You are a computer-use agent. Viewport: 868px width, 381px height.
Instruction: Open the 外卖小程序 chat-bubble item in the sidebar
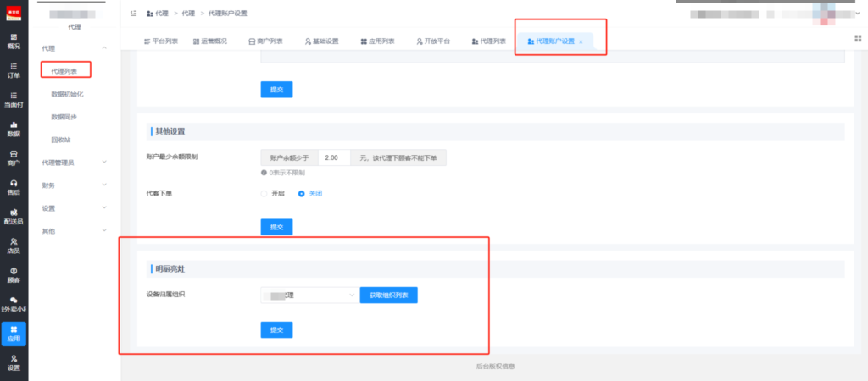click(14, 305)
